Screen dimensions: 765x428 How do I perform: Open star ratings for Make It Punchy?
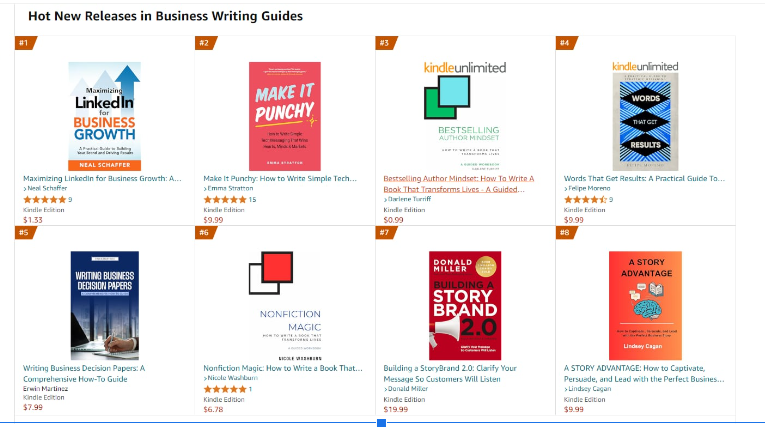tap(224, 200)
